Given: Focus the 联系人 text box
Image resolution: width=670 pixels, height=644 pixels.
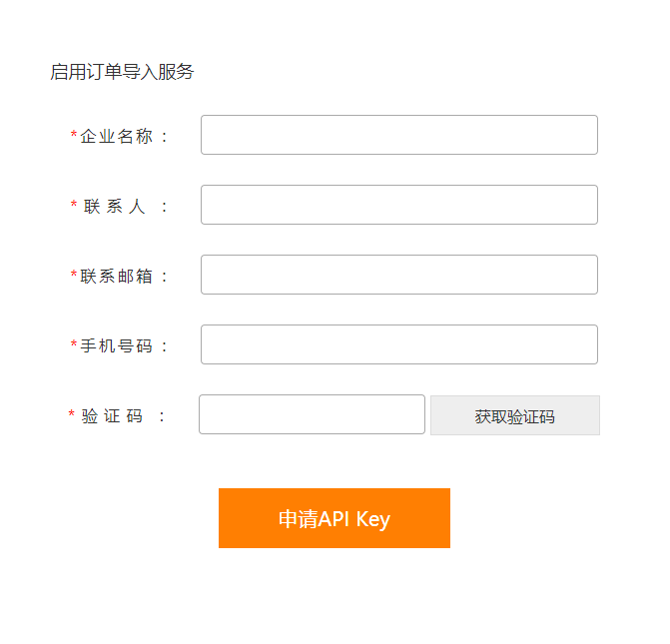Looking at the screenshot, I should point(399,205).
